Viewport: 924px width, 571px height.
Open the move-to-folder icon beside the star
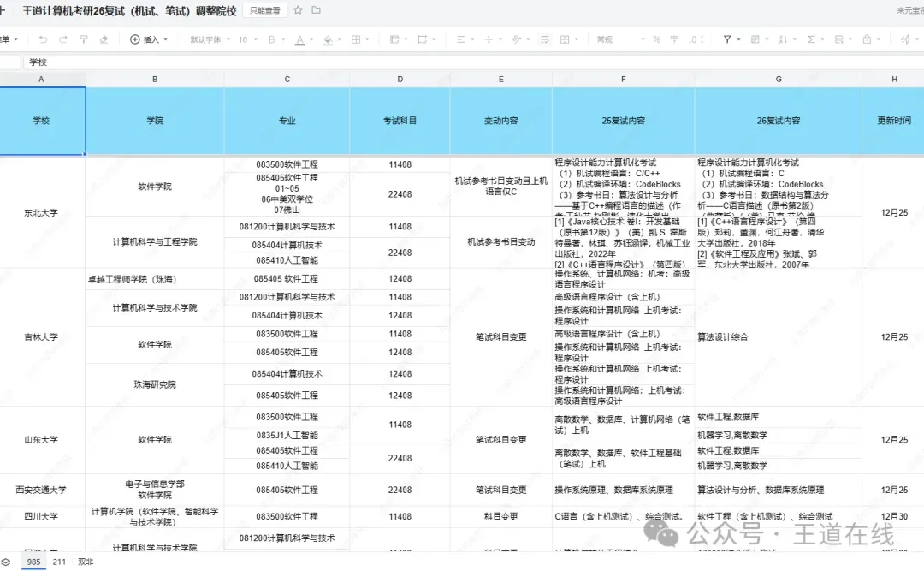tap(317, 10)
